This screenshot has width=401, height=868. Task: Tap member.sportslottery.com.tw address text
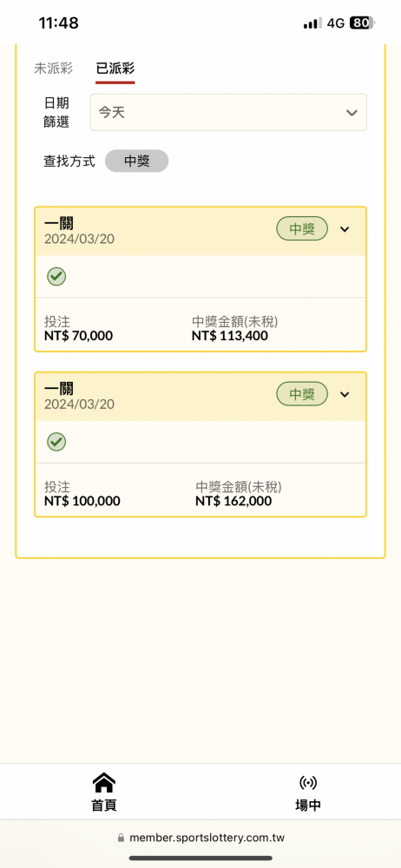[x=207, y=838]
